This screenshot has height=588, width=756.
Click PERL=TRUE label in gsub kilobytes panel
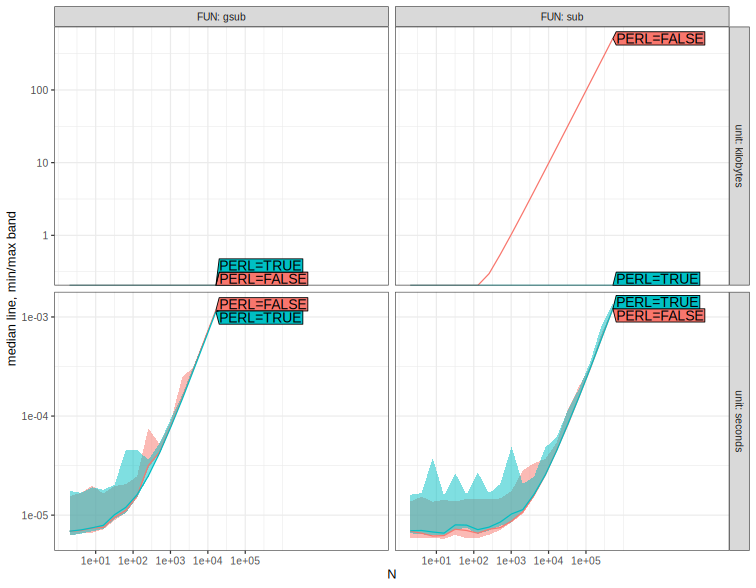pos(260,266)
